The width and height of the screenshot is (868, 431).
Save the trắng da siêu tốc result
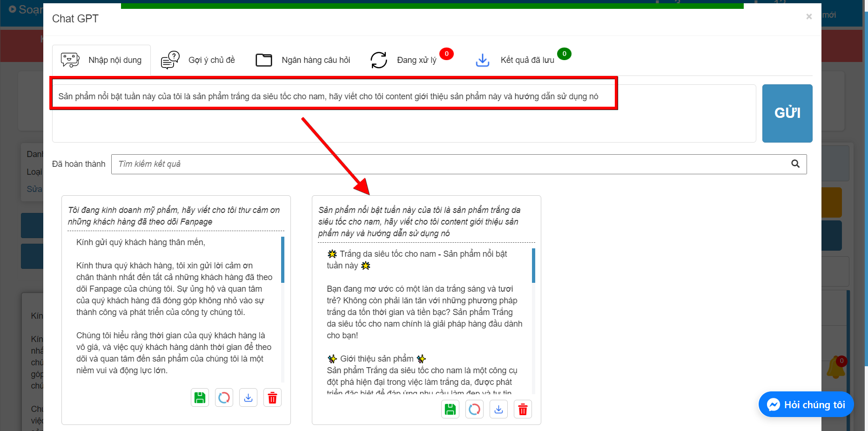tap(451, 410)
